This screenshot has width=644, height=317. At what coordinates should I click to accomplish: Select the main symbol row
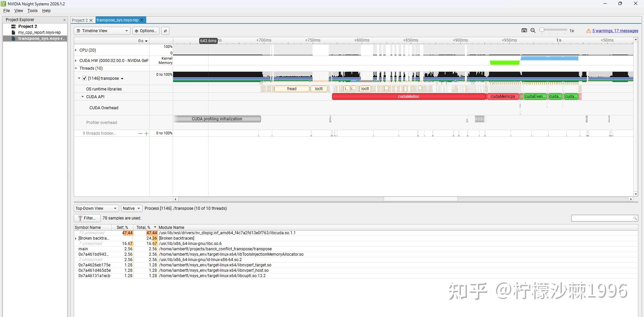356,249
